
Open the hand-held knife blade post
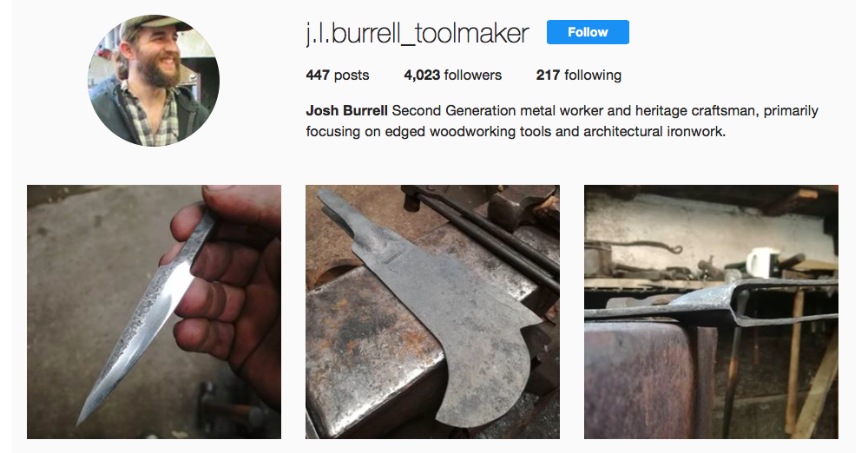154,312
